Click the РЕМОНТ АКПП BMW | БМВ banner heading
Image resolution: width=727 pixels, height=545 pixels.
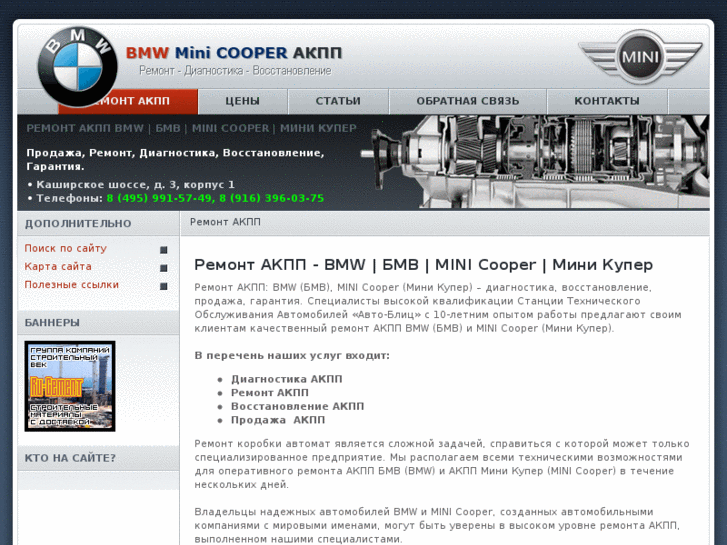(x=191, y=128)
